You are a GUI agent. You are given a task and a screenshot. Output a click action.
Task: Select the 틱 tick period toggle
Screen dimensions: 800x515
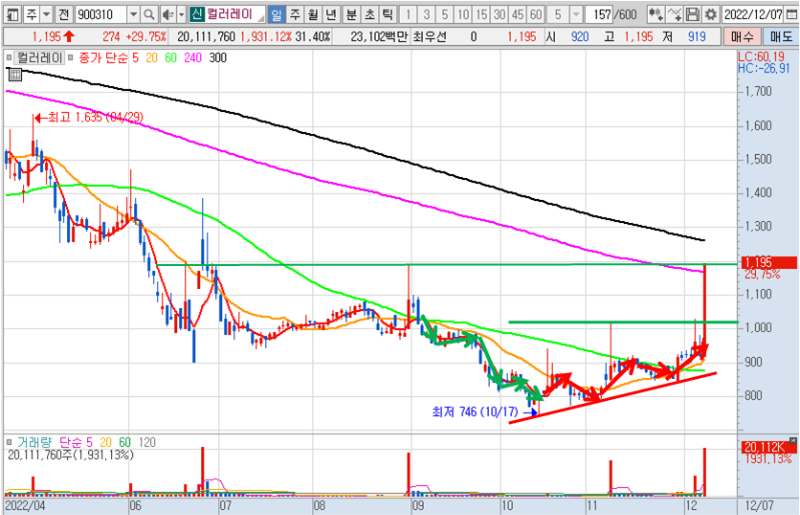[388, 15]
